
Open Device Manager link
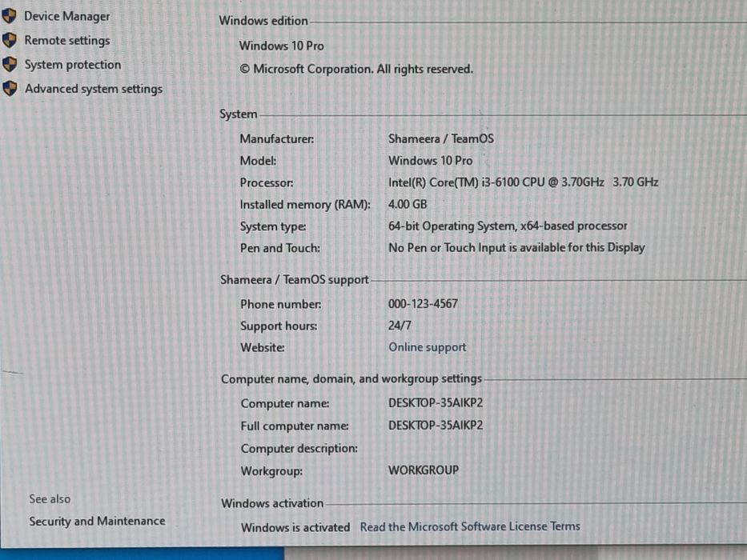pos(66,16)
